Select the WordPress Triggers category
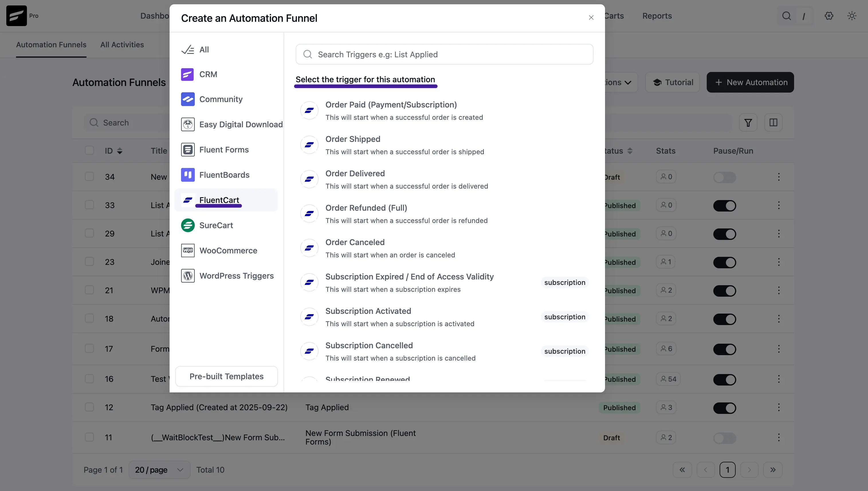 pos(226,276)
